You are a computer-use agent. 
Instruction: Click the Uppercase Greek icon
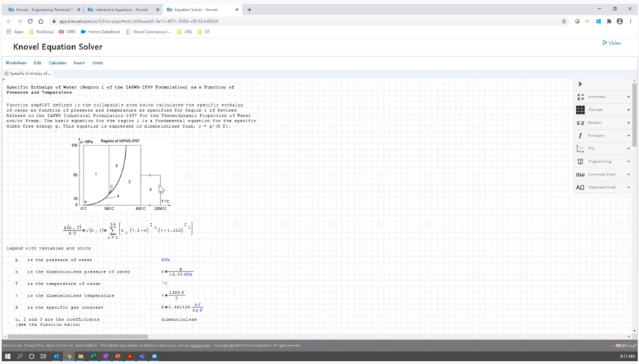(x=581, y=187)
